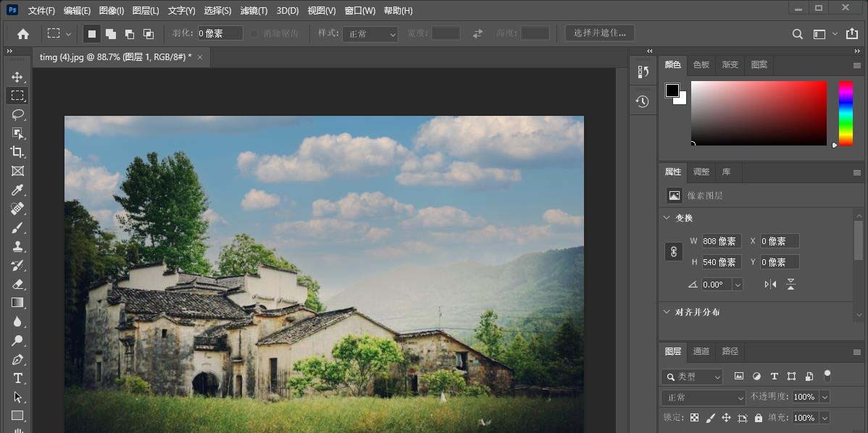
Task: Toggle smart object filter in Layers panel
Action: coord(809,376)
